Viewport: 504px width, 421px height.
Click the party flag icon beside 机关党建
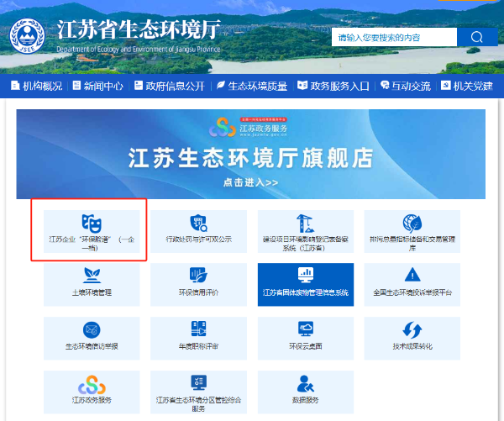coord(445,85)
